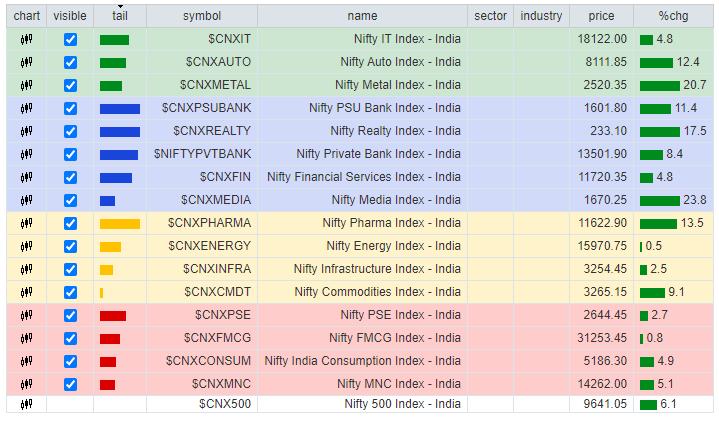Click chart icon for $CNXPHARMA row

click(x=26, y=223)
